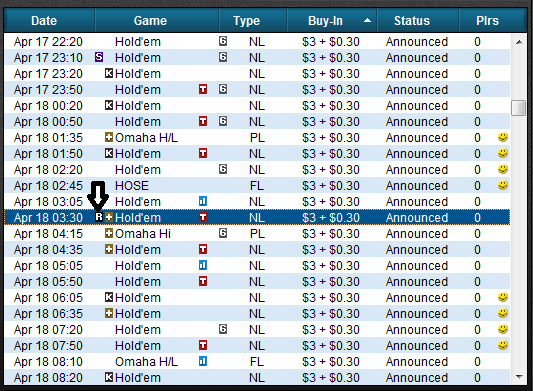Click the blue icon on Apr 18 03:05 row
Viewport: 533px width, 391px height.
click(203, 201)
